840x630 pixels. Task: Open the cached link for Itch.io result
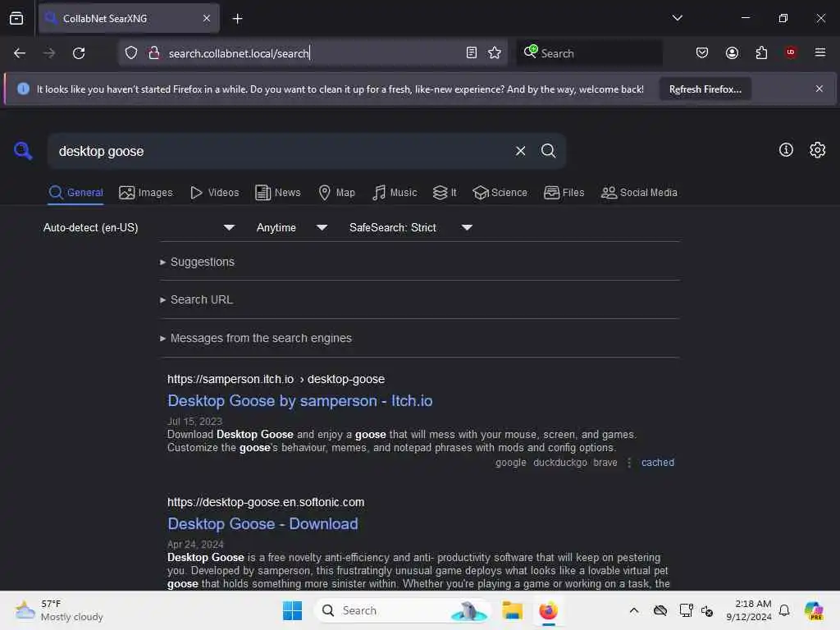[658, 463]
